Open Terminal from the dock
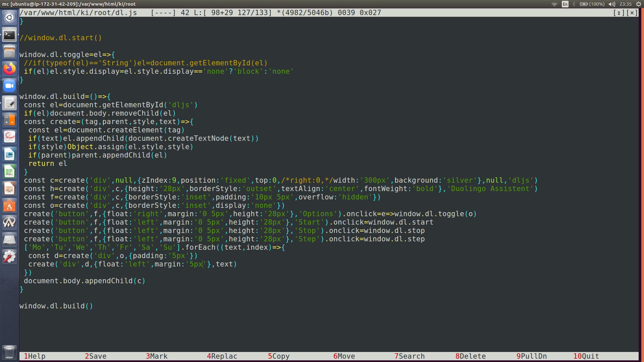 point(9,35)
